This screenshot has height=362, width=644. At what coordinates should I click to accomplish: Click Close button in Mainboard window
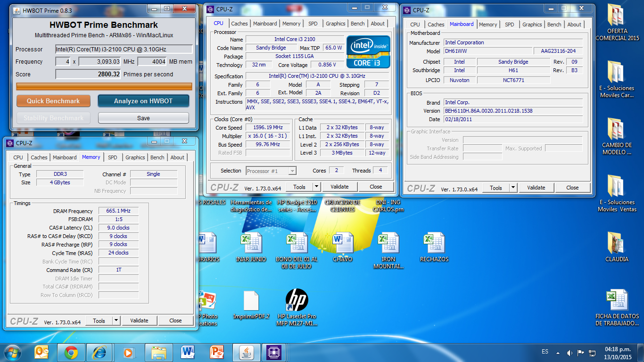tap(572, 188)
